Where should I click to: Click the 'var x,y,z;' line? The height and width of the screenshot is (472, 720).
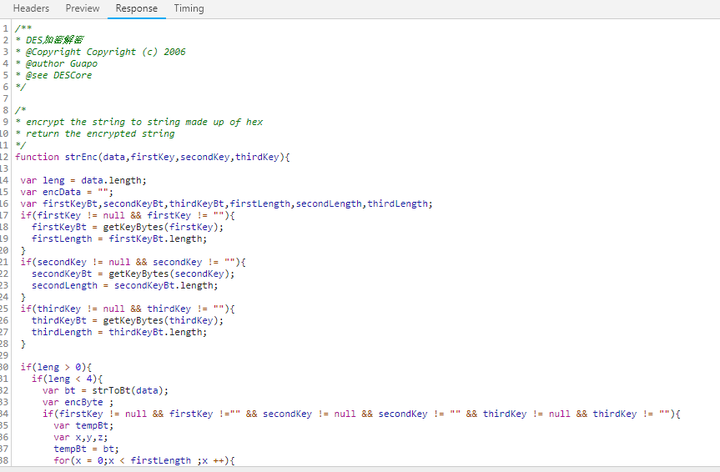80,437
